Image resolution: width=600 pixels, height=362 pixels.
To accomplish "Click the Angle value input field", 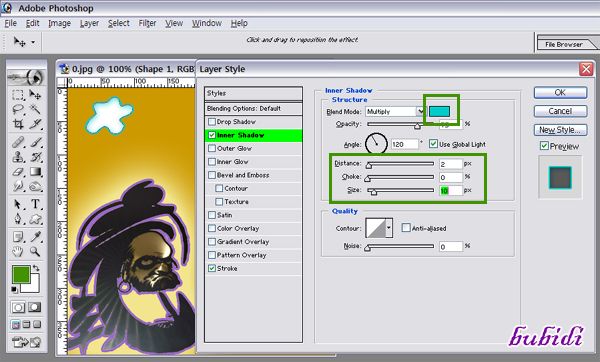I will 404,144.
